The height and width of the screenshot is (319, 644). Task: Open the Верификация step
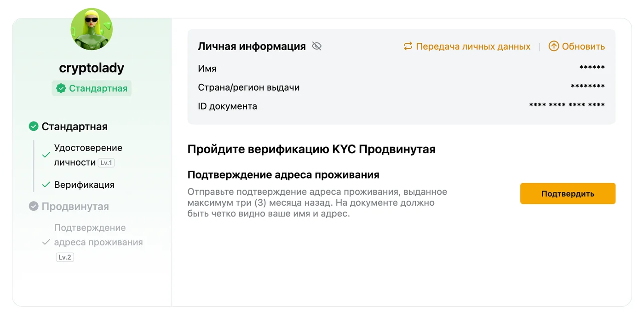click(84, 185)
